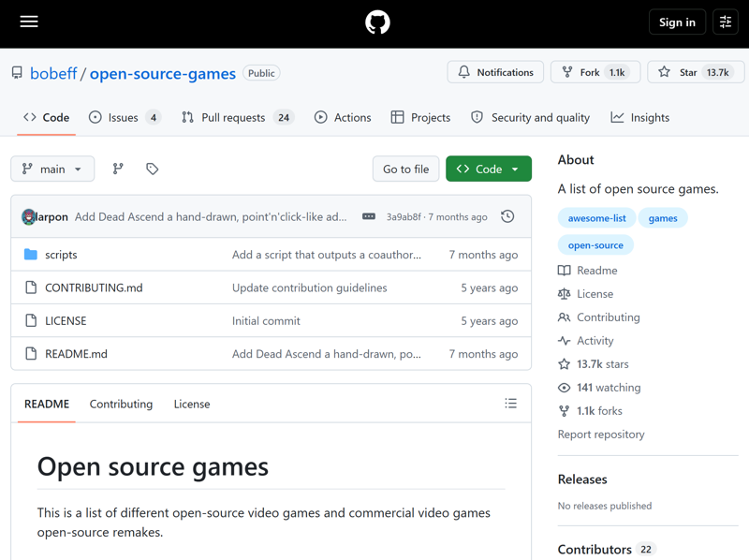Open the appearance settings icon beside Sign in
This screenshot has height=560, width=749.
click(x=725, y=22)
